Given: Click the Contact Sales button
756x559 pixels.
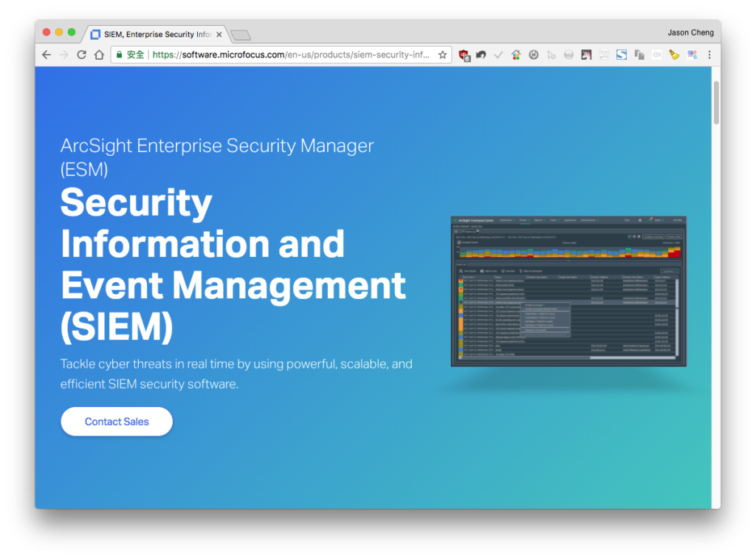Looking at the screenshot, I should pos(117,422).
